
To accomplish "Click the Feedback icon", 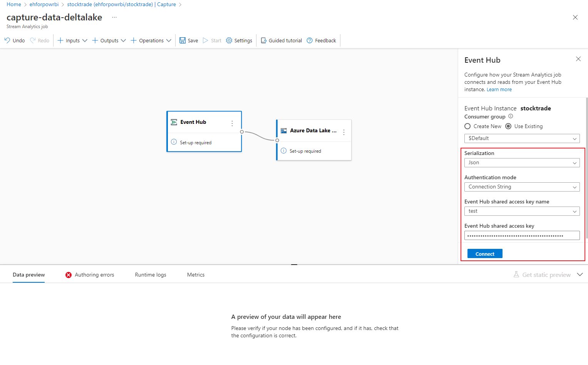I will [x=310, y=40].
